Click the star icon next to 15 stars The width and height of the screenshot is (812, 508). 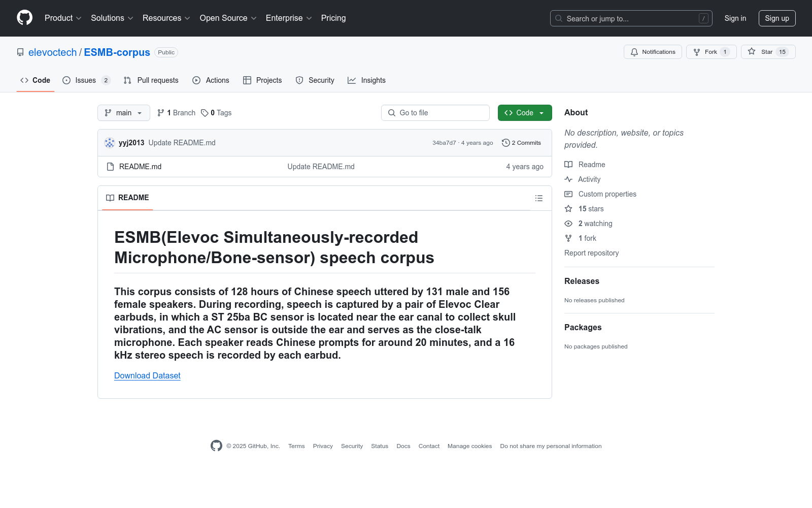(x=568, y=209)
